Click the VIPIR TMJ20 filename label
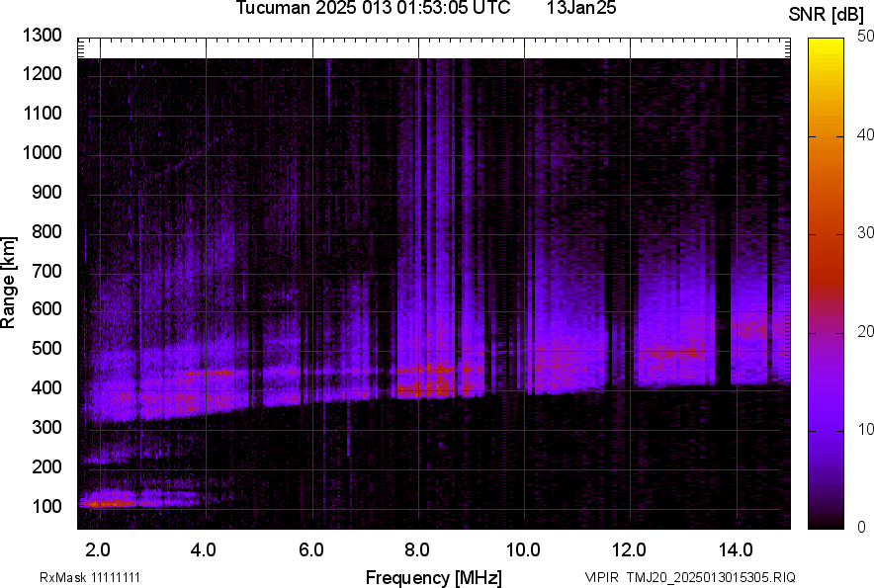The image size is (874, 588). click(x=689, y=577)
